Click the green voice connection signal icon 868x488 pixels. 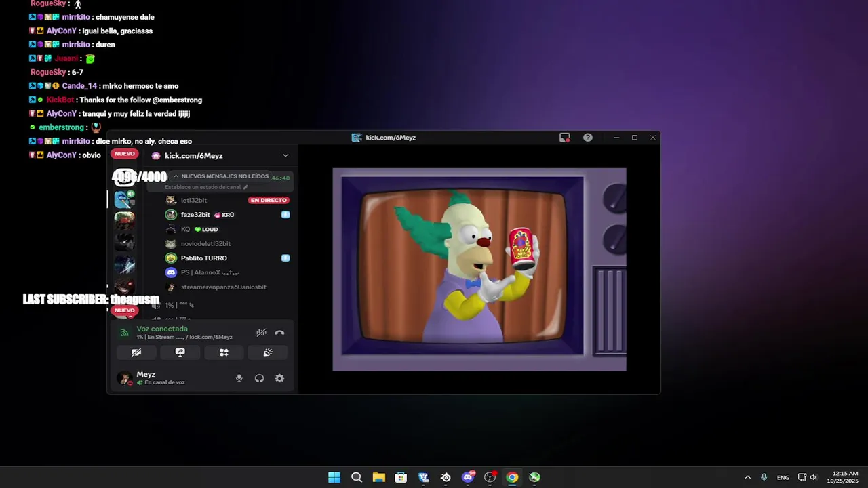pos(124,333)
